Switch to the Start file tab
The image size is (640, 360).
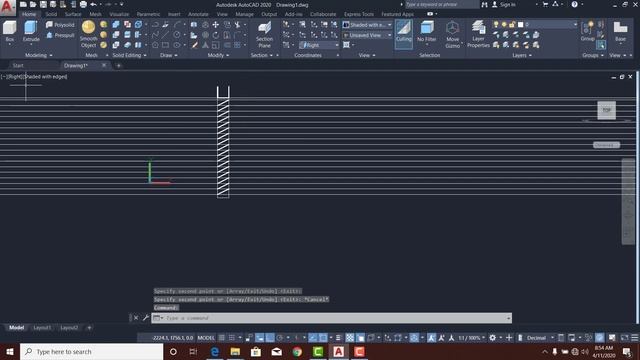click(18, 65)
